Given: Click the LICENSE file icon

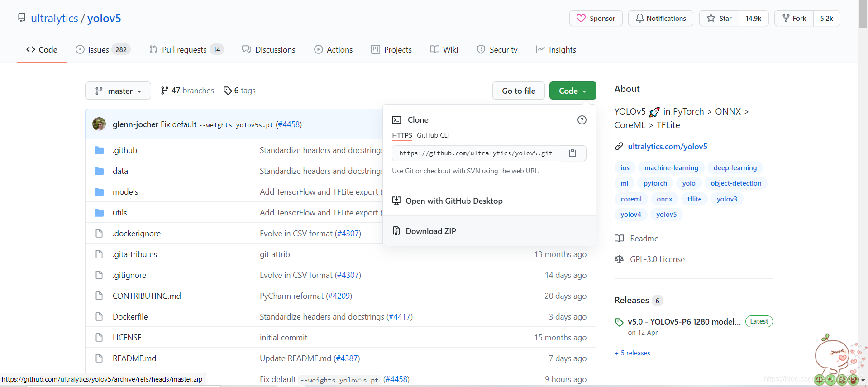Looking at the screenshot, I should coord(99,338).
